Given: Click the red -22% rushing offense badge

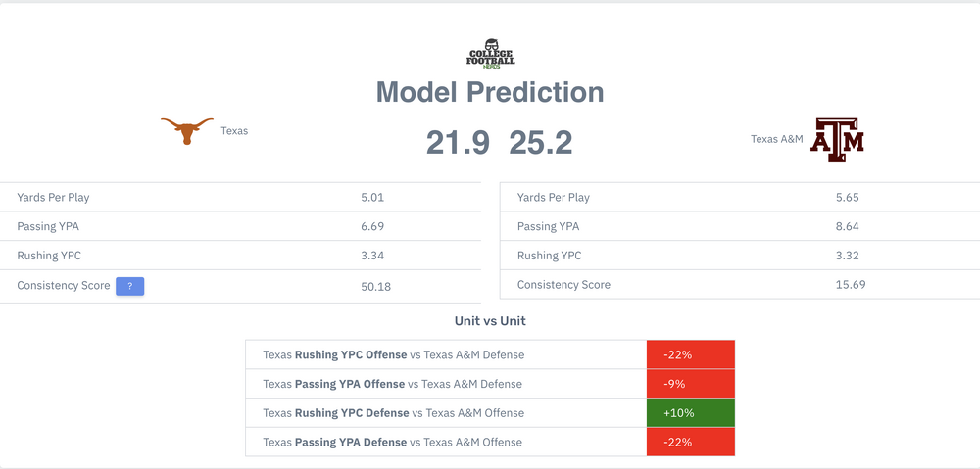Looking at the screenshot, I should click(690, 354).
